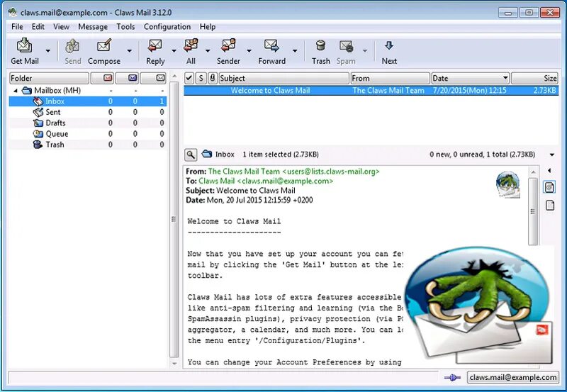Open the Message menu
567x392 pixels.
(93, 27)
